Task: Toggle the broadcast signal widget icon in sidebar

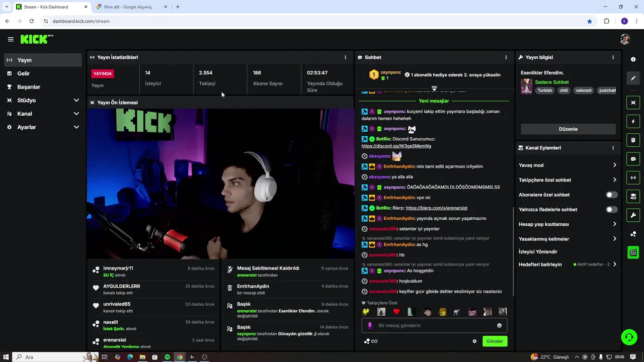Action: click(x=633, y=177)
